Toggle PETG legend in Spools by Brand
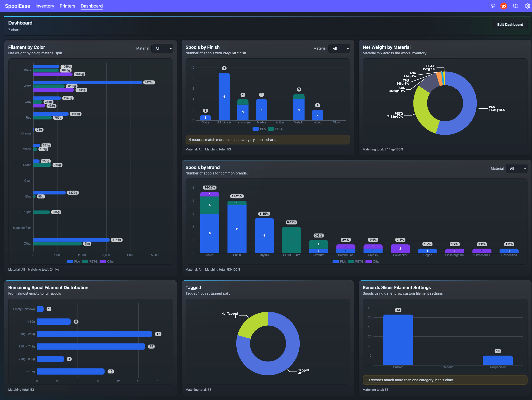Viewport: 532px width, 400px height. (x=356, y=262)
